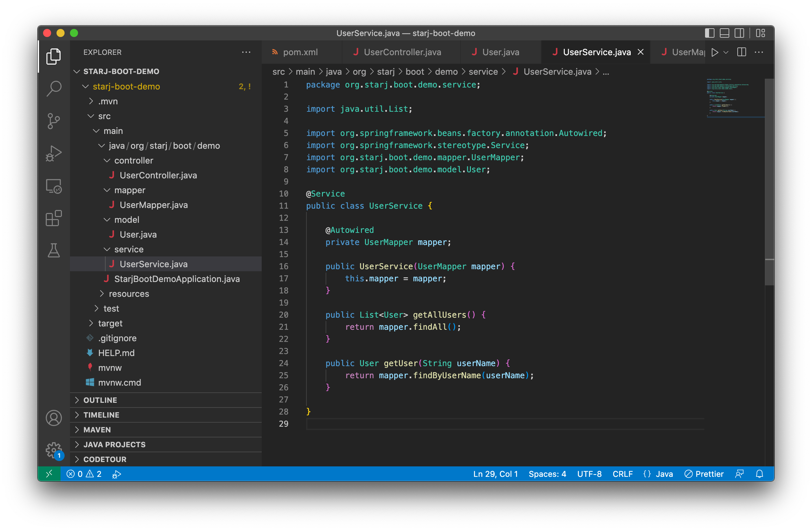Open the Remote Explorer view
The width and height of the screenshot is (812, 531).
pyautogui.click(x=53, y=186)
